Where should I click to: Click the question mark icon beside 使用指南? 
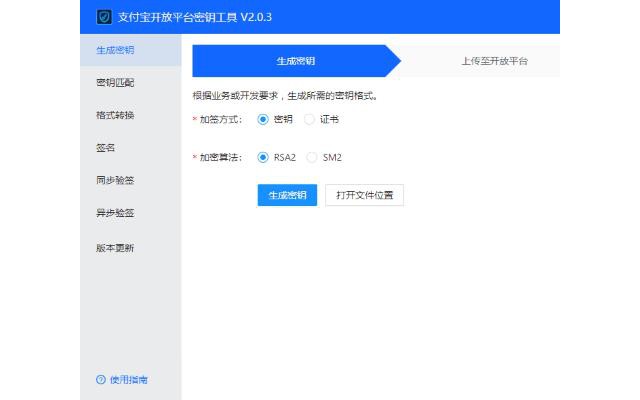[101, 380]
